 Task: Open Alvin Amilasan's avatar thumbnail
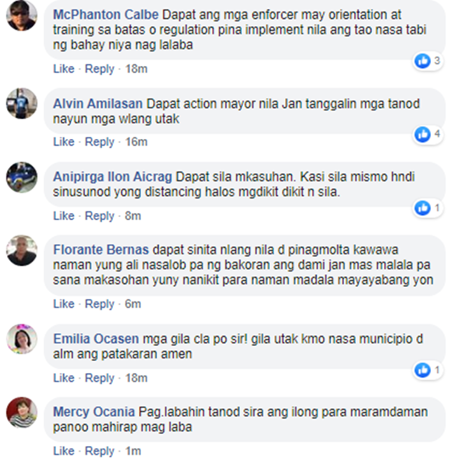(x=22, y=103)
